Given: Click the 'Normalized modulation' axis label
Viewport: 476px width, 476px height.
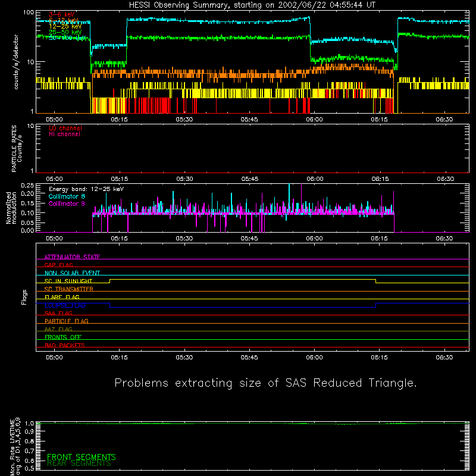Looking at the screenshot, I should tap(11, 208).
